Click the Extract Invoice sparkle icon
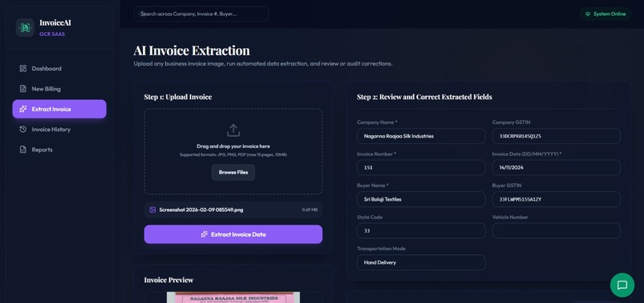The width and height of the screenshot is (644, 303). [x=23, y=109]
